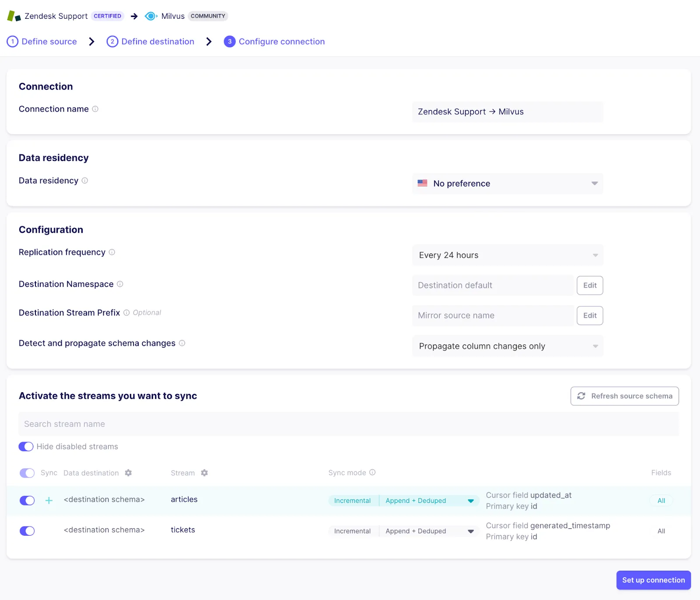This screenshot has width=700, height=600.
Task: Click Edit button for Destination Stream Prefix
Action: point(590,316)
